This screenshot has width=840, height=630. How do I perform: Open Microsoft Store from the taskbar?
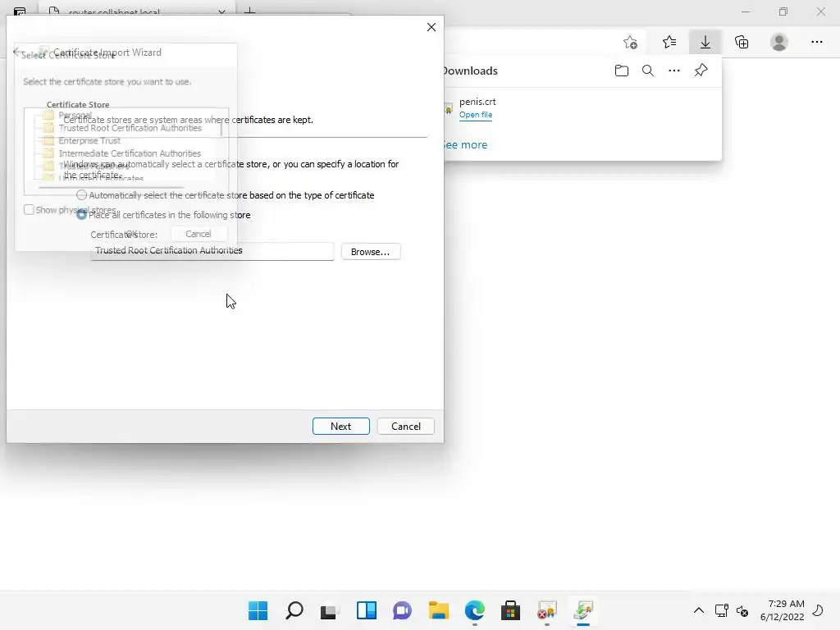tap(510, 610)
